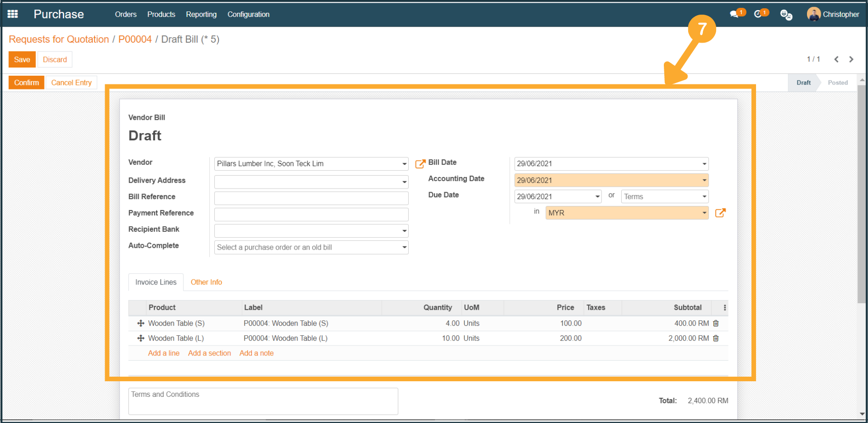This screenshot has height=423, width=868.
Task: Delete the Wooden Table (L) line
Action: tap(716, 339)
